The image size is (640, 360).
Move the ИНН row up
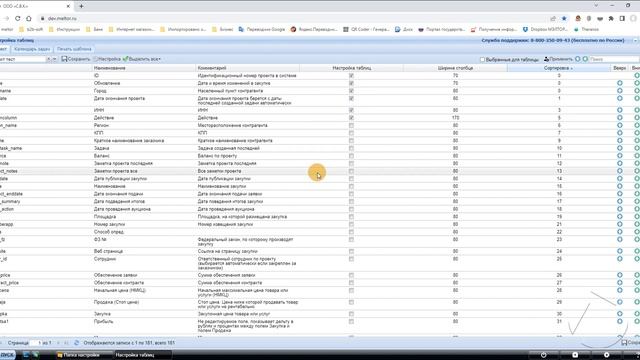click(620, 110)
